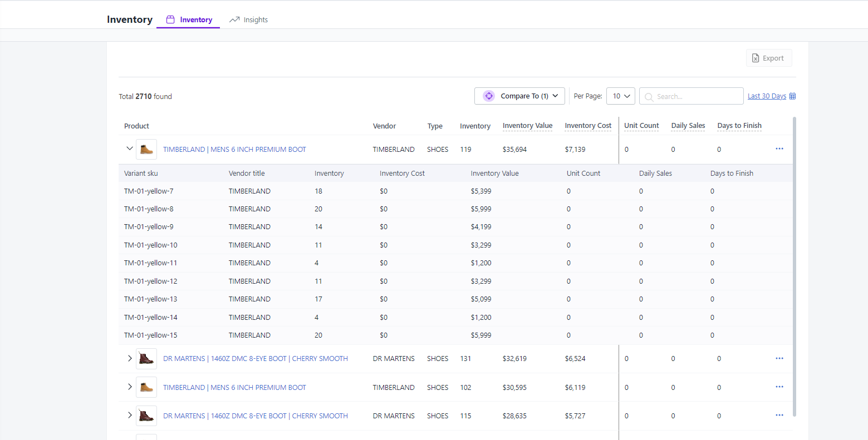868x440 pixels.
Task: Select variant TM-01-yellow-8
Action: tap(149, 209)
